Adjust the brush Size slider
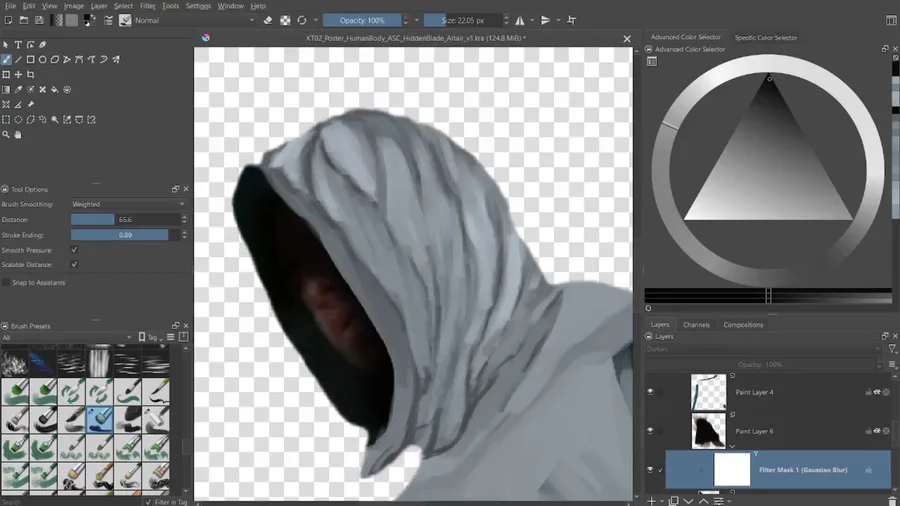This screenshot has width=900, height=506. pyautogui.click(x=463, y=20)
